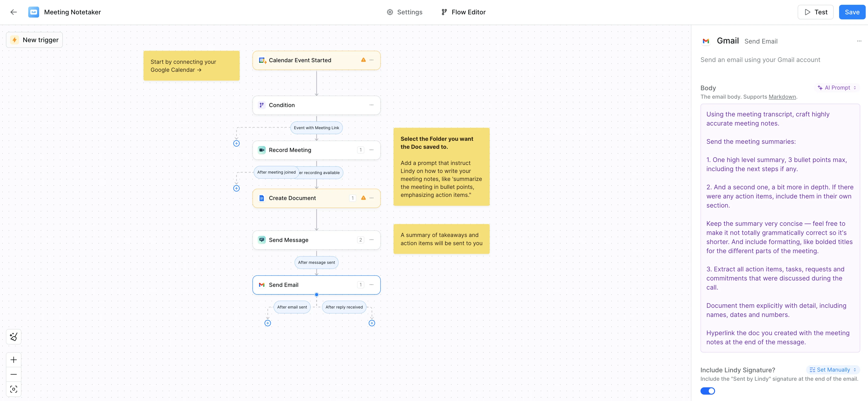Switch to the Settings tab
Viewport: 868px width, 401px height.
pos(404,12)
